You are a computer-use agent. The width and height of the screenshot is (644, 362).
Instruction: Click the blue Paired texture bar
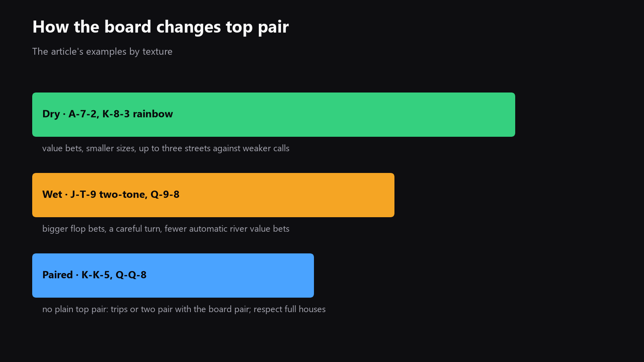pyautogui.click(x=173, y=276)
